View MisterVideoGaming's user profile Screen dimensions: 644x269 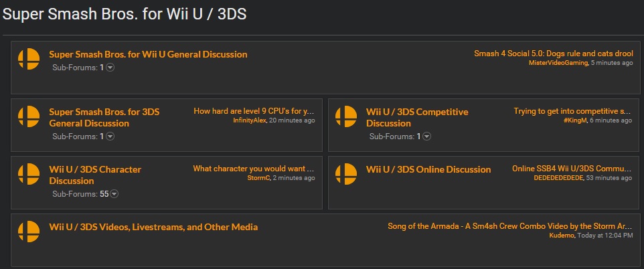pos(558,63)
